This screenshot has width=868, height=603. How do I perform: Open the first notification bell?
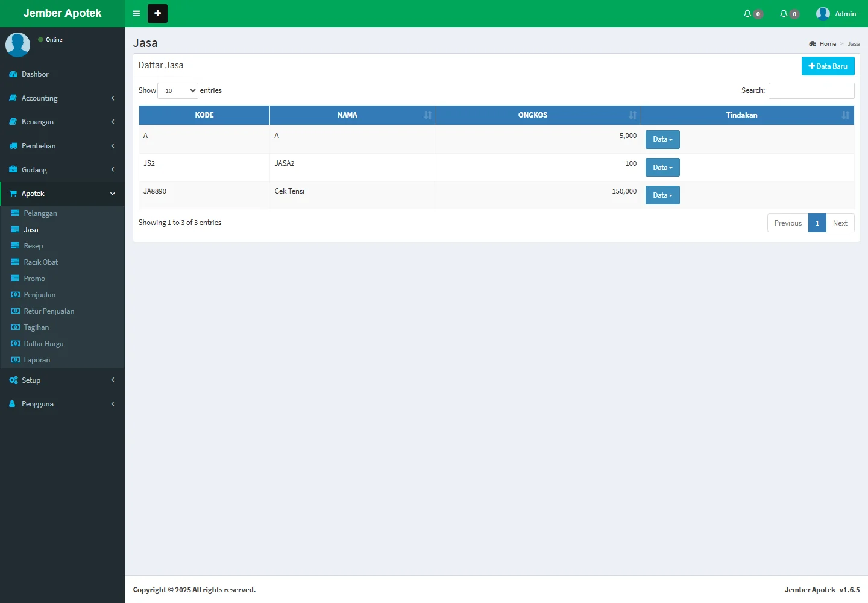(x=747, y=14)
